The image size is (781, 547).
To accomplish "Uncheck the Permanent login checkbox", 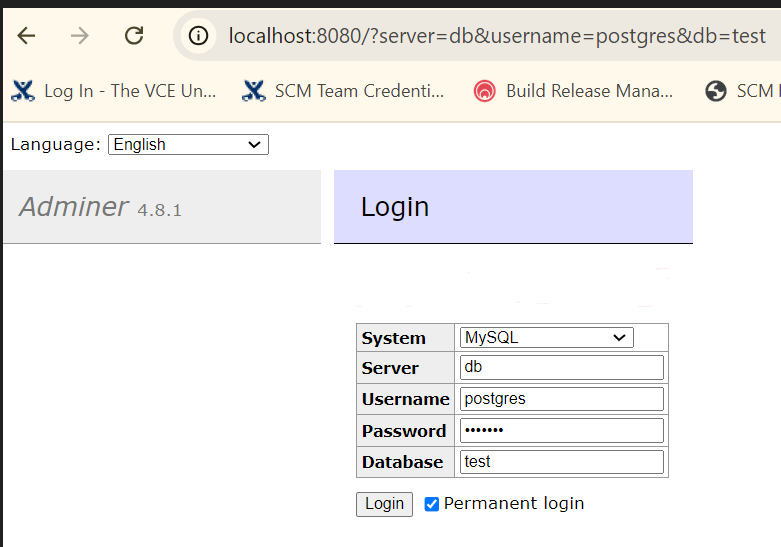I will (432, 504).
